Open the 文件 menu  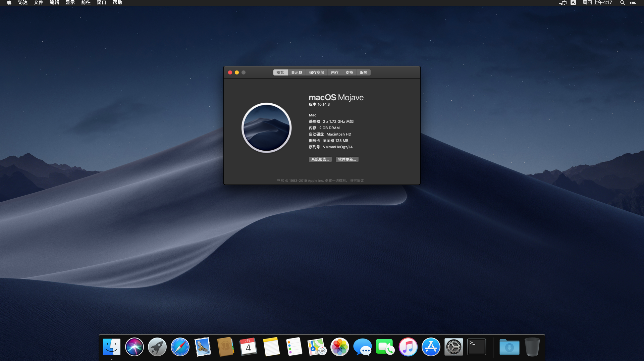pyautogui.click(x=39, y=3)
